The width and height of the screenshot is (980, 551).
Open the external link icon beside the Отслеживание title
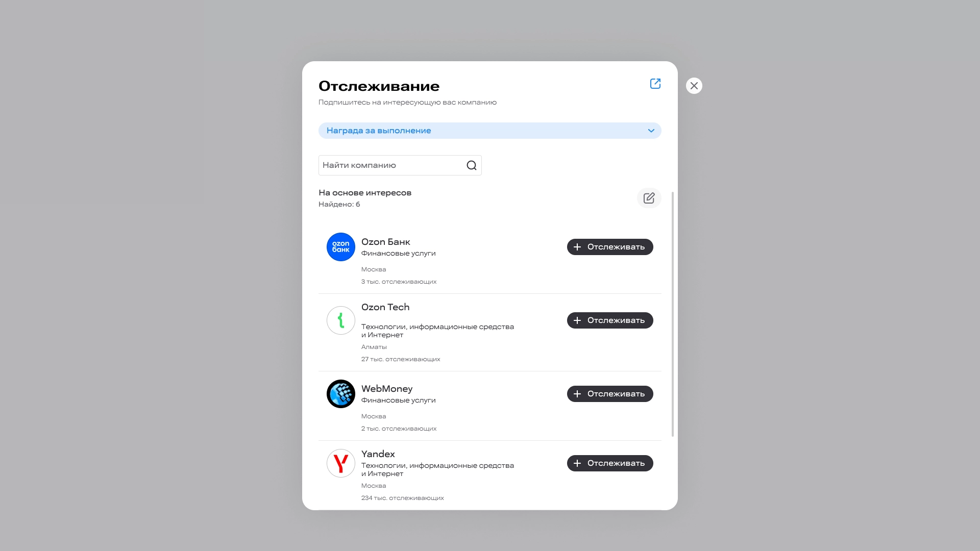coord(655,84)
